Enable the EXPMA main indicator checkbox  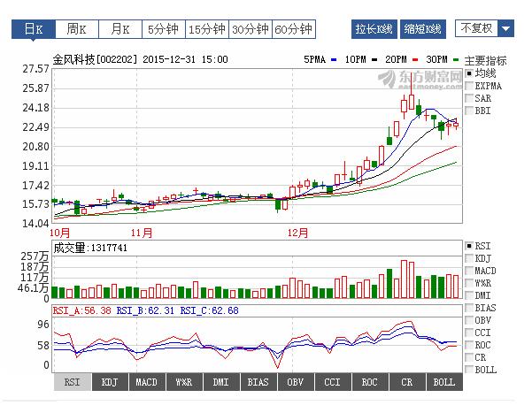tap(469, 86)
